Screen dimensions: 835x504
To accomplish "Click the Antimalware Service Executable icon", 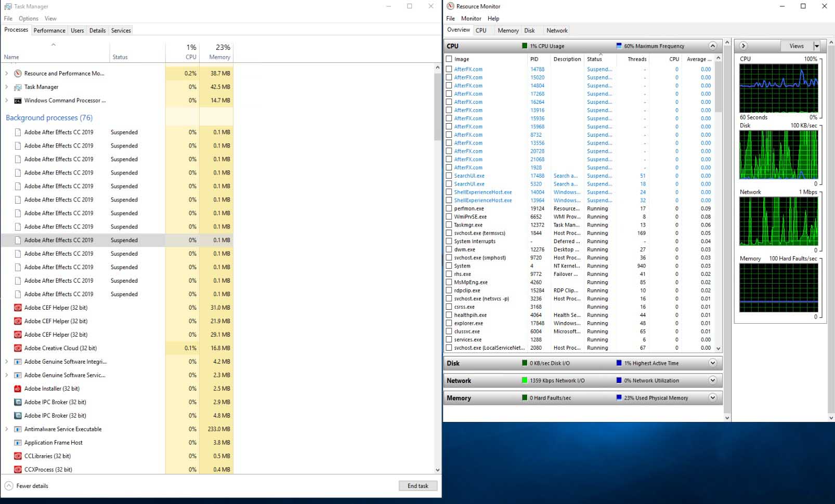I will click(18, 429).
